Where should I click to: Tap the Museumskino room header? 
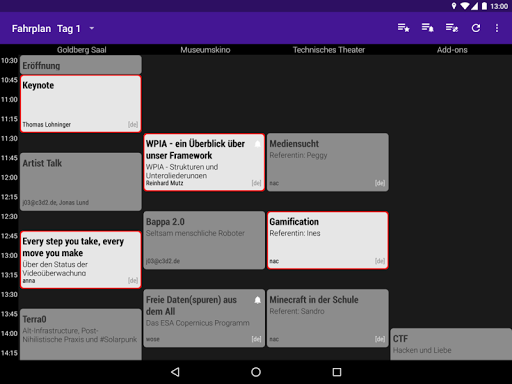tap(205, 50)
